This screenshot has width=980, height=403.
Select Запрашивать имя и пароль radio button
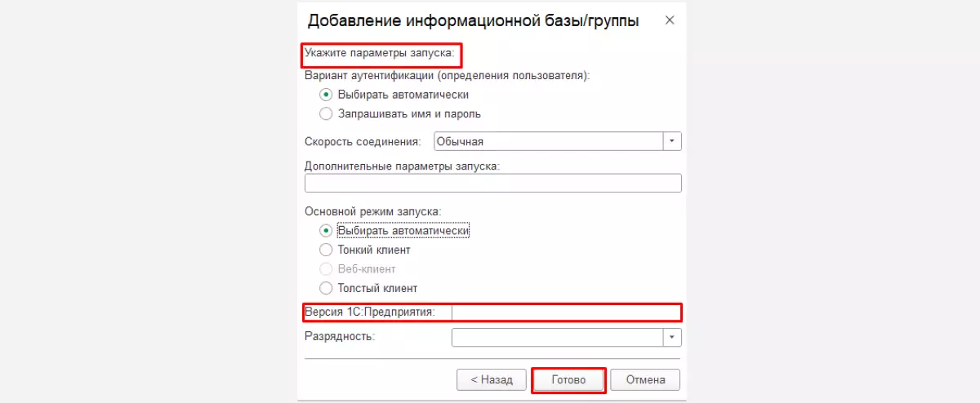[327, 113]
